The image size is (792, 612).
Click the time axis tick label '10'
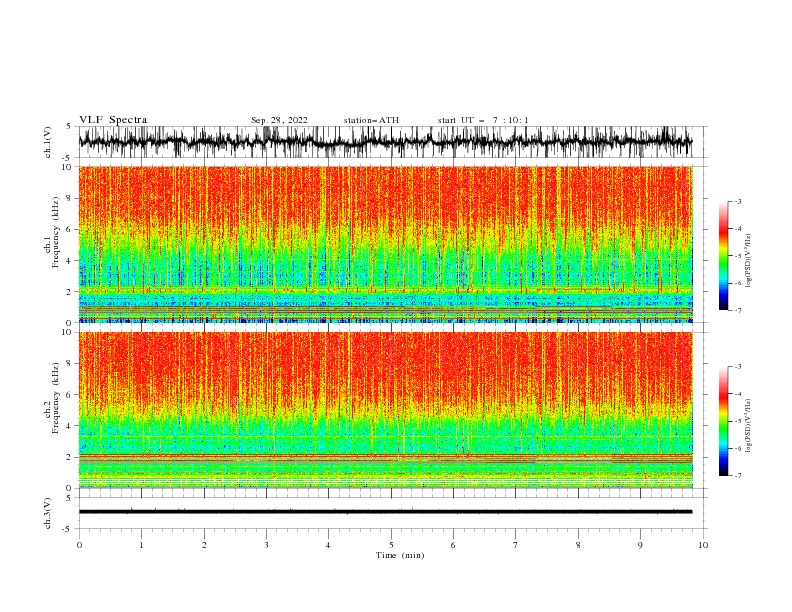point(703,545)
